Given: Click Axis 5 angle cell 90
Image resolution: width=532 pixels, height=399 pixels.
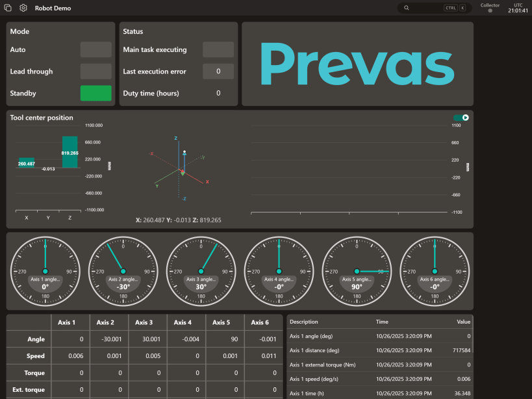Looking at the screenshot, I should [x=225, y=339].
